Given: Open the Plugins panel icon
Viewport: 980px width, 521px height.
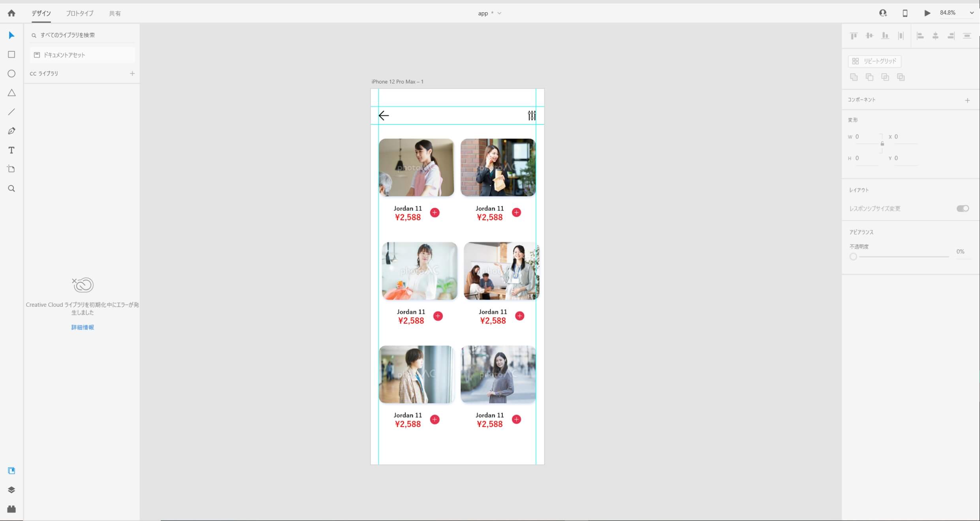Looking at the screenshot, I should (x=11, y=509).
